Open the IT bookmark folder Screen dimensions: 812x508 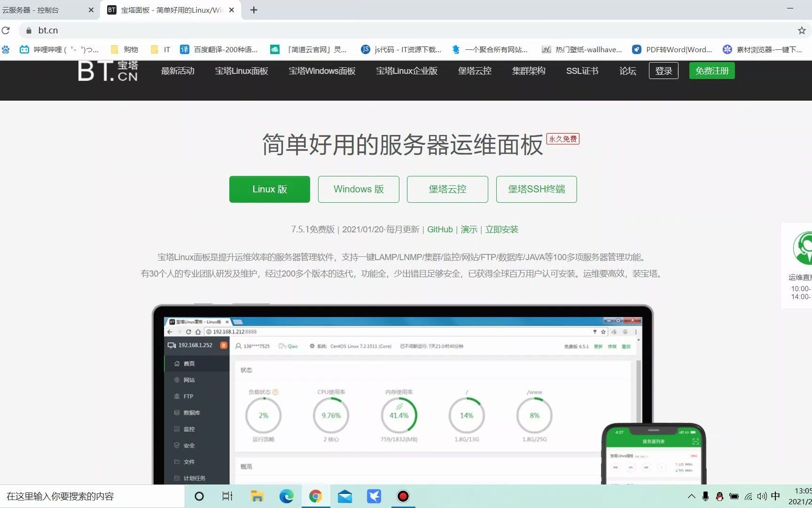pos(160,49)
